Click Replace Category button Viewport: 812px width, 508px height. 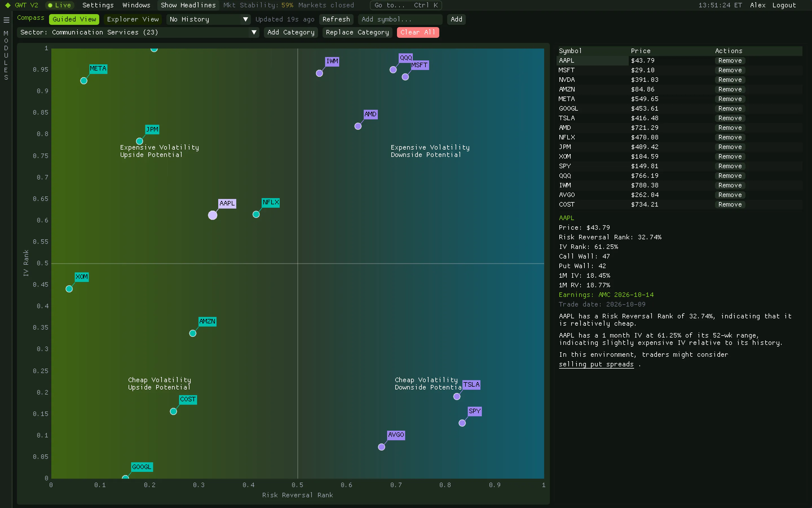point(357,32)
